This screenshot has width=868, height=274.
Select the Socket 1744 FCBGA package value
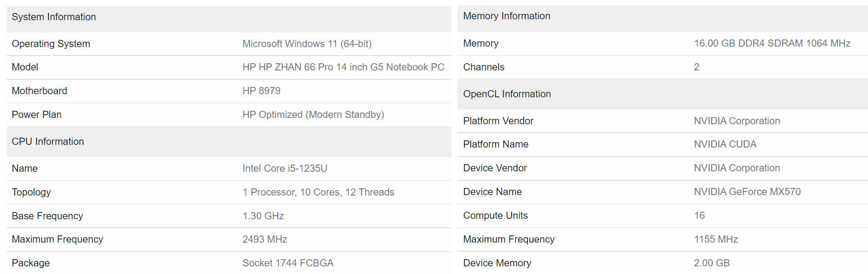tap(288, 263)
